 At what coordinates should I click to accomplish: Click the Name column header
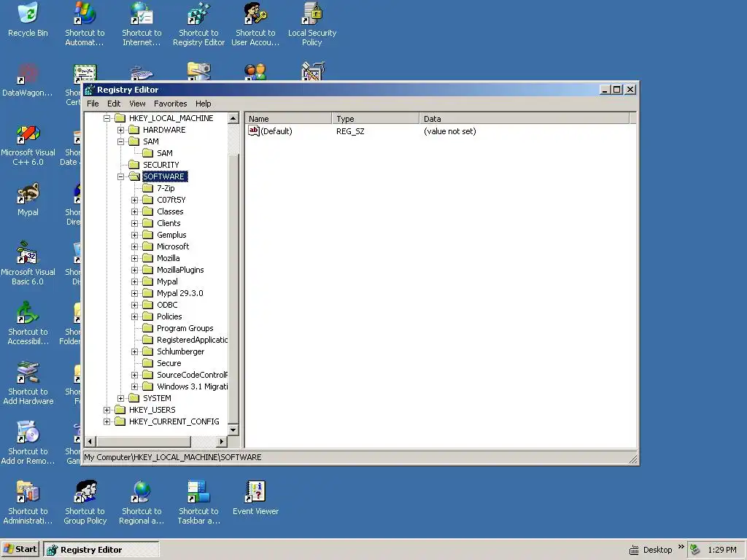pyautogui.click(x=288, y=119)
